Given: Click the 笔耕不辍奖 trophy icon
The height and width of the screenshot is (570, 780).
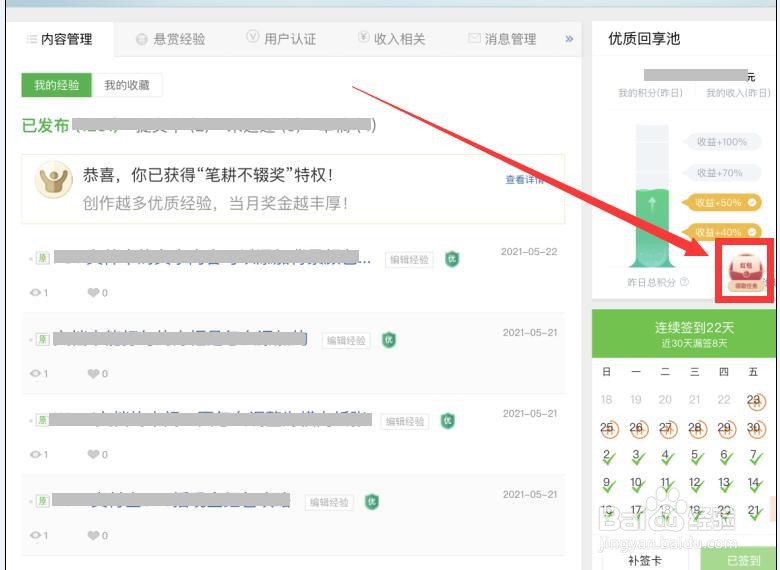Looking at the screenshot, I should [53, 179].
